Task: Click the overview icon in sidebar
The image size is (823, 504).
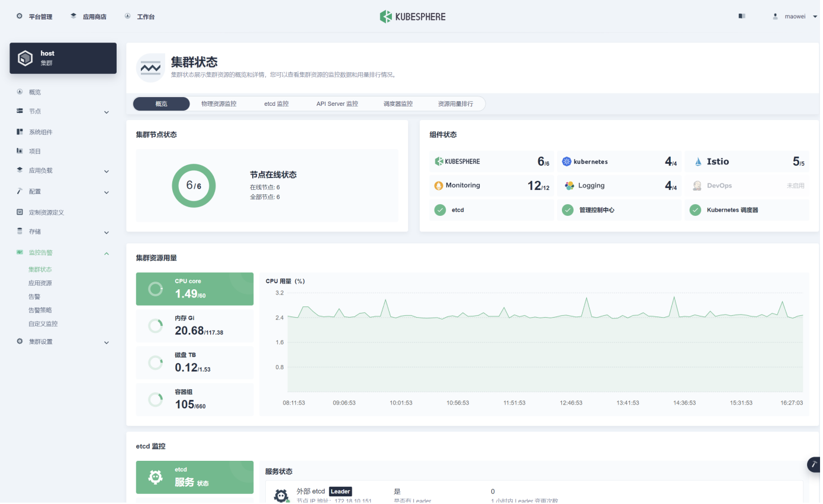Action: pyautogui.click(x=20, y=92)
